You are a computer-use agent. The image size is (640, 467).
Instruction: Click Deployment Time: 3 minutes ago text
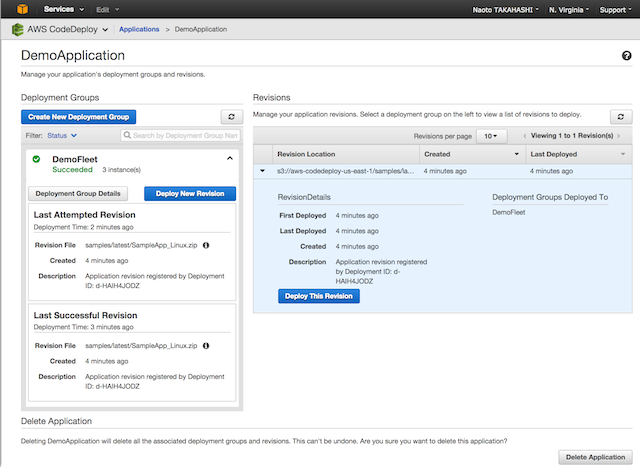83,327
